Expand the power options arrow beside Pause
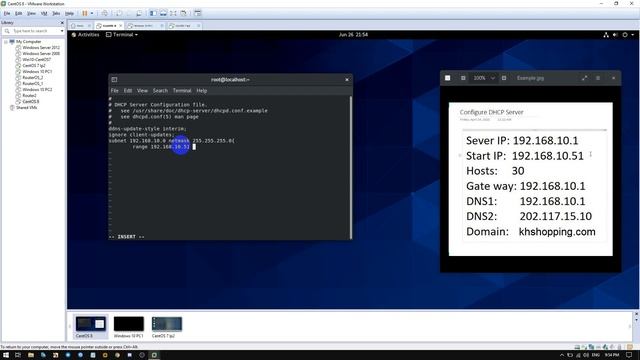This screenshot has height=360, width=640. 92,13
